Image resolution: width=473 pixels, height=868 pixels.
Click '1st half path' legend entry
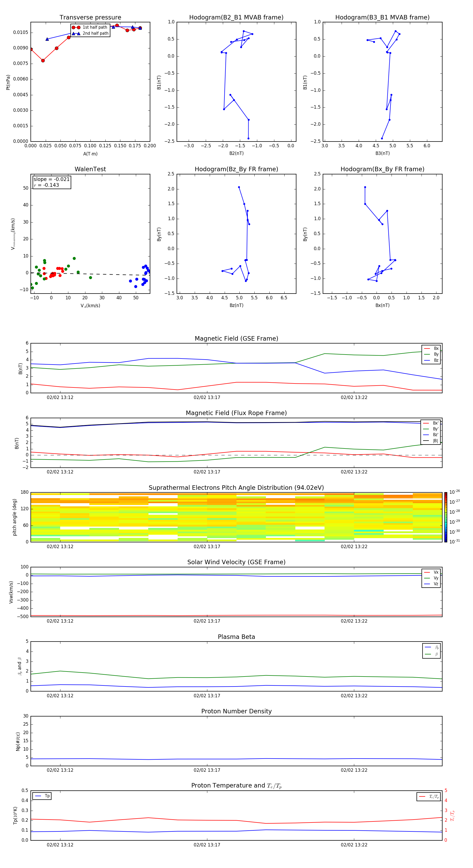(90, 27)
